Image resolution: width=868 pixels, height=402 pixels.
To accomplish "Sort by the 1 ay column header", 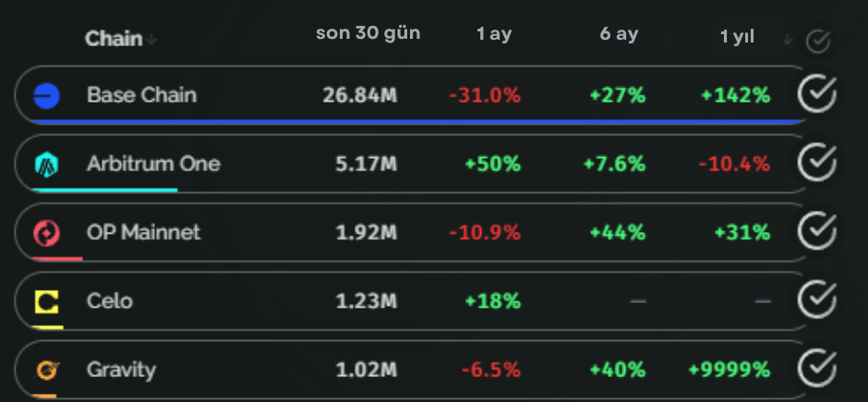I will tap(494, 34).
